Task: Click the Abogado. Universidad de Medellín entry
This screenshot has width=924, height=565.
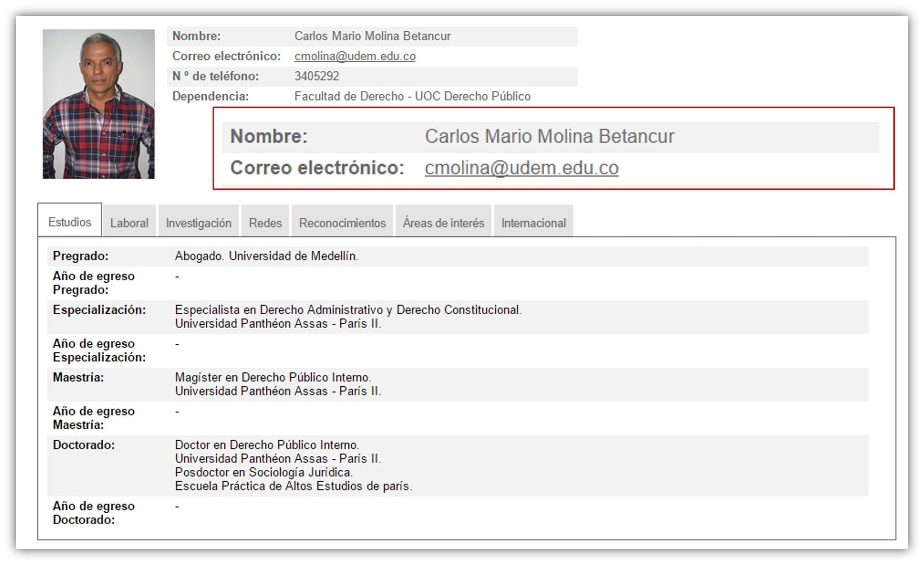Action: [266, 256]
